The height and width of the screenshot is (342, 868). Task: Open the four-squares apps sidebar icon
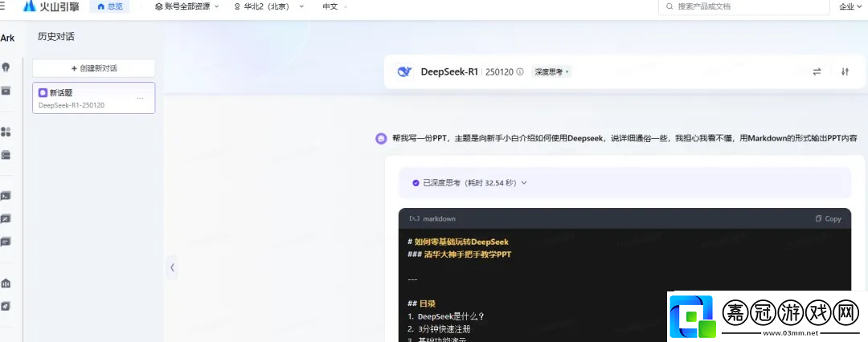6,132
